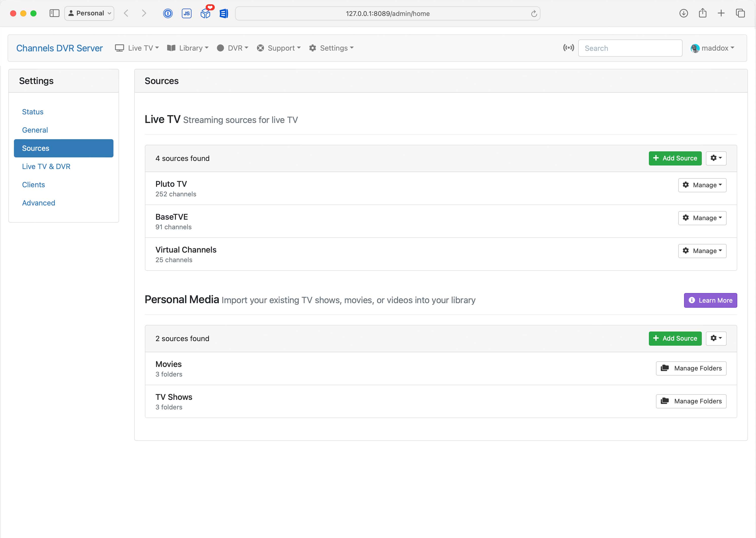Open Live TV sources gear dropdown
Image resolution: width=756 pixels, height=538 pixels.
[716, 158]
